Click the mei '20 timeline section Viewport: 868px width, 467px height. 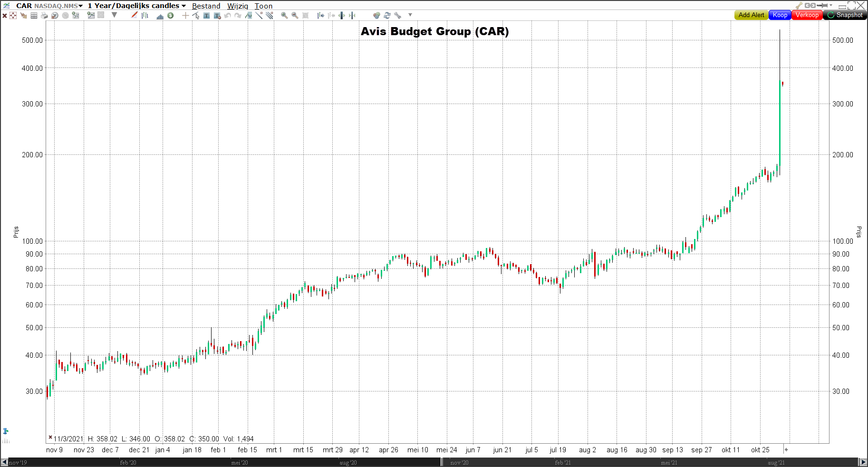239,463
